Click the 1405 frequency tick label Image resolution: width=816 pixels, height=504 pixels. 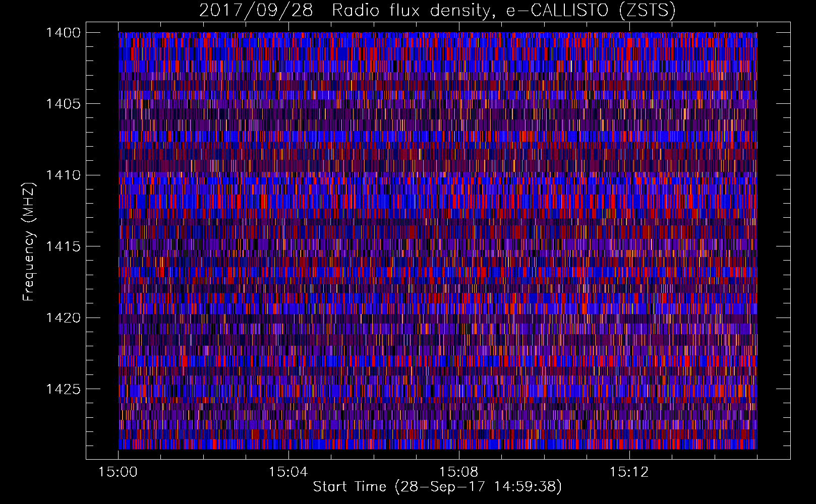click(x=63, y=104)
